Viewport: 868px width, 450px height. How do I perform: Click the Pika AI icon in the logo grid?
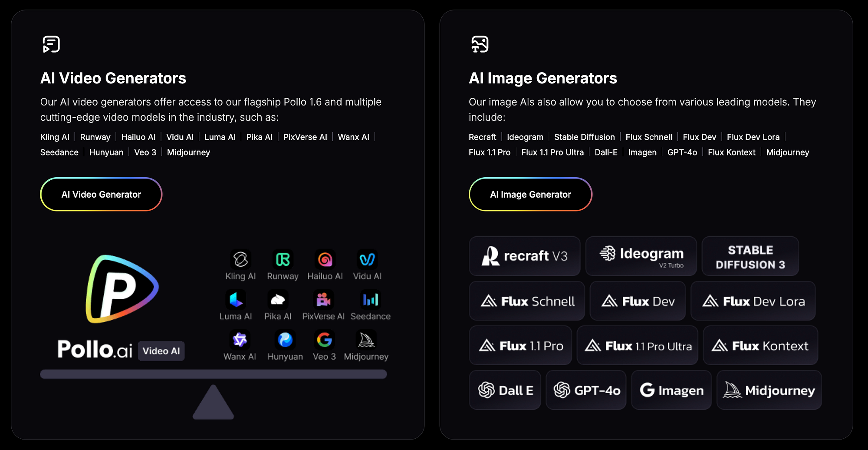point(278,300)
